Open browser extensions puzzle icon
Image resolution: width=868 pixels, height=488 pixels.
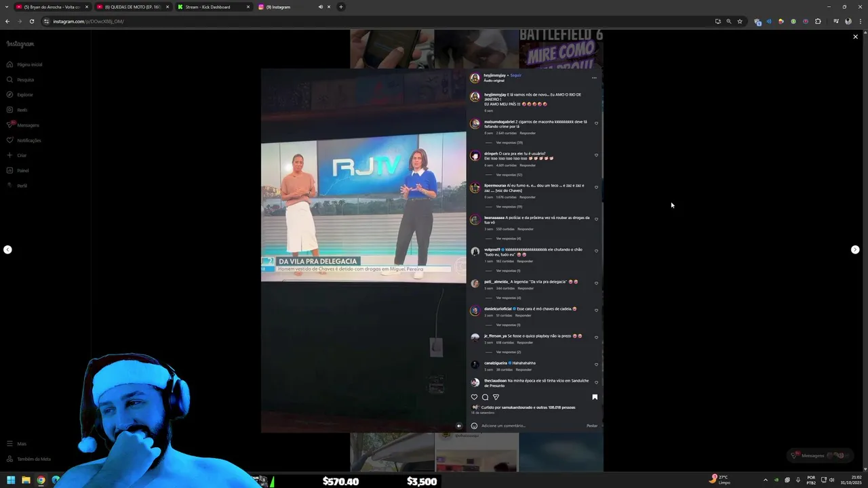818,21
